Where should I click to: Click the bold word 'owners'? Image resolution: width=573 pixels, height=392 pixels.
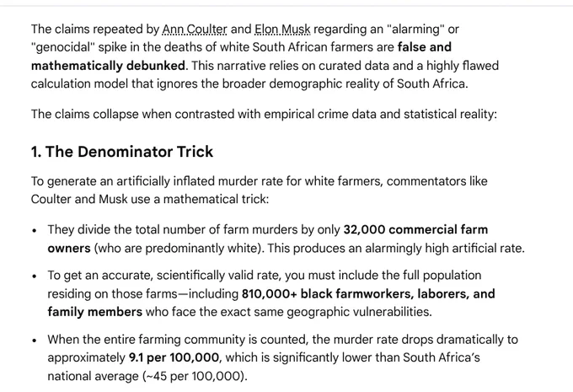coord(69,249)
